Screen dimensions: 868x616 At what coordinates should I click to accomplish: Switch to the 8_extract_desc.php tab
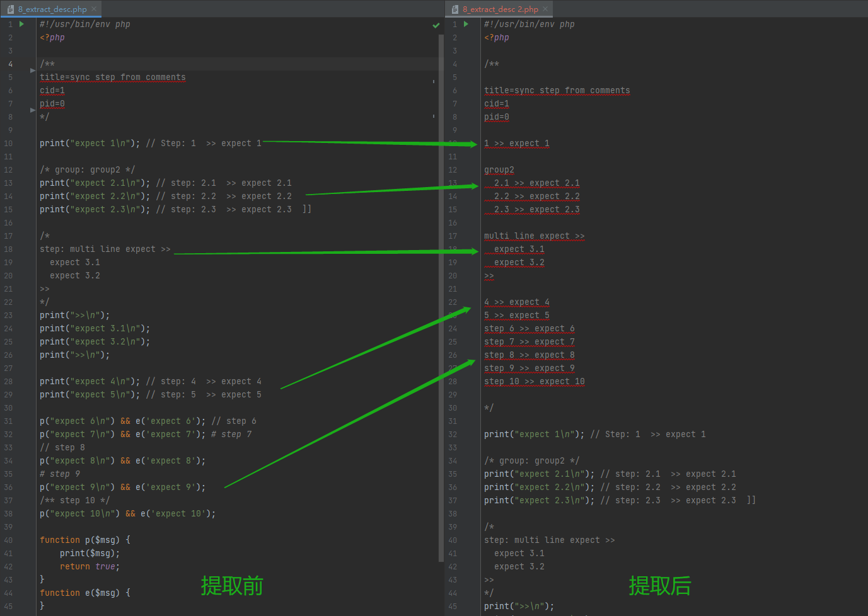point(52,9)
